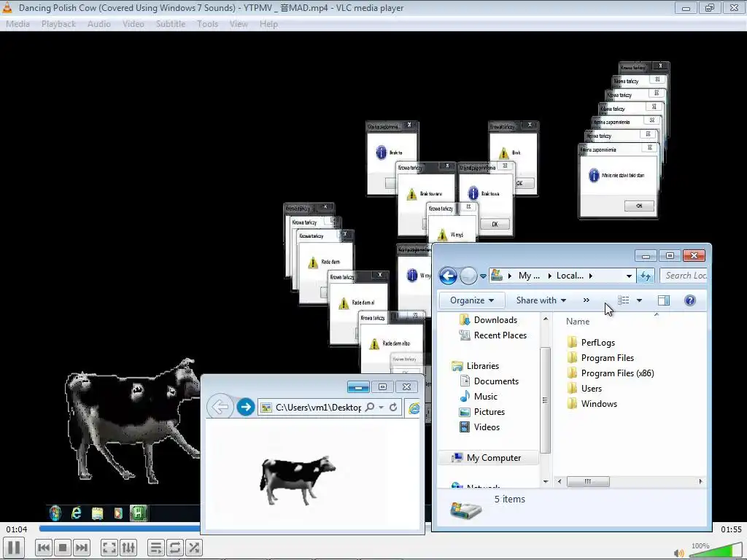
Task: Open the Video menu
Action: point(133,24)
